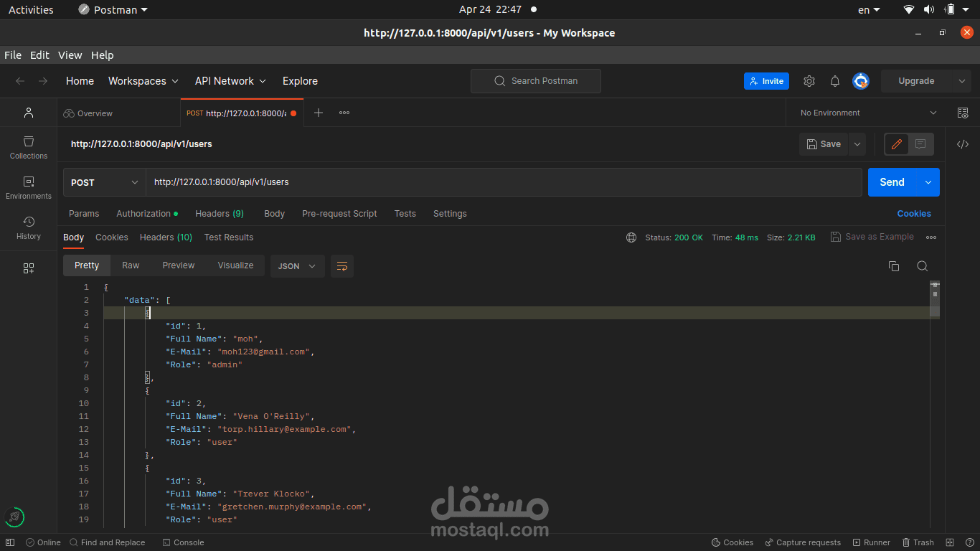Switch to edit mode pencil icon
The width and height of the screenshot is (980, 551).
pyautogui.click(x=896, y=144)
